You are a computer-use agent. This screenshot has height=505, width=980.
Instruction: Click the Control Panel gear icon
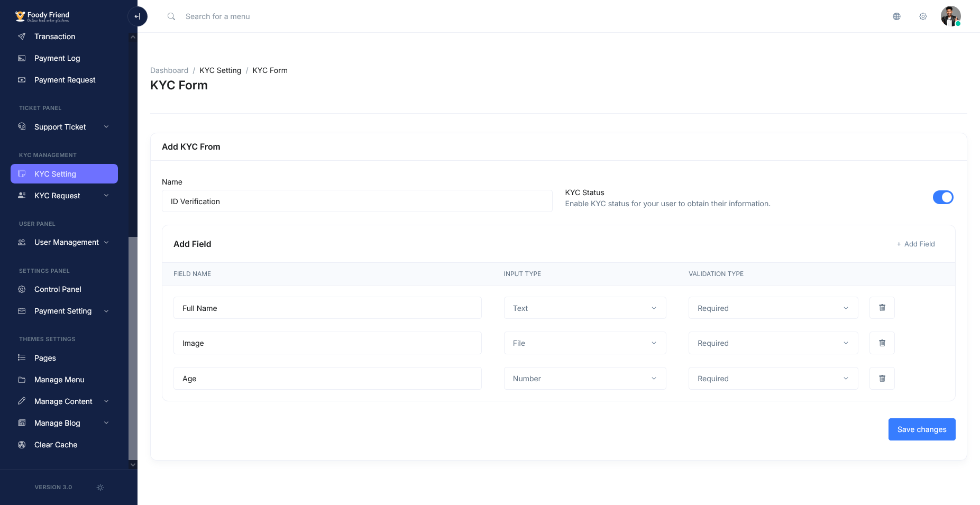[22, 289]
